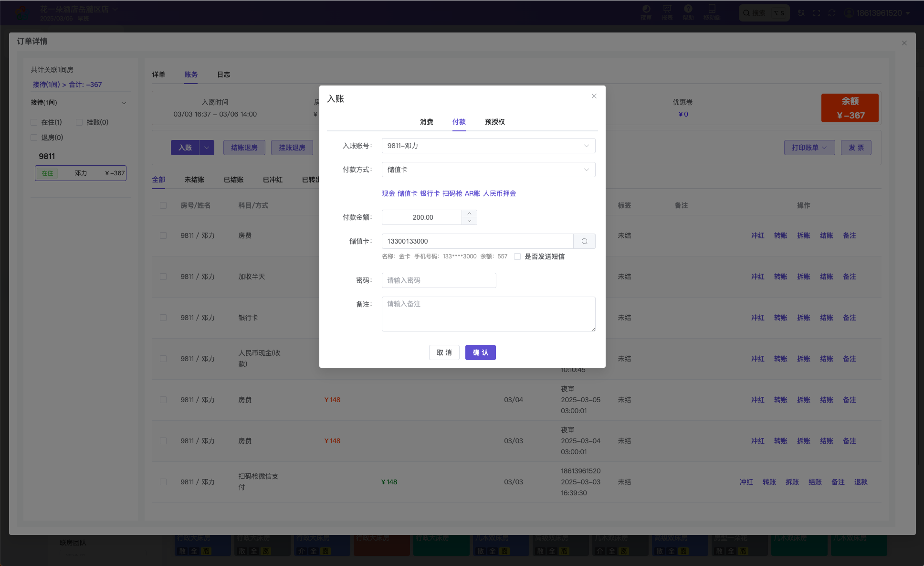Decrease payment amount with down stepper arrow

(x=469, y=221)
